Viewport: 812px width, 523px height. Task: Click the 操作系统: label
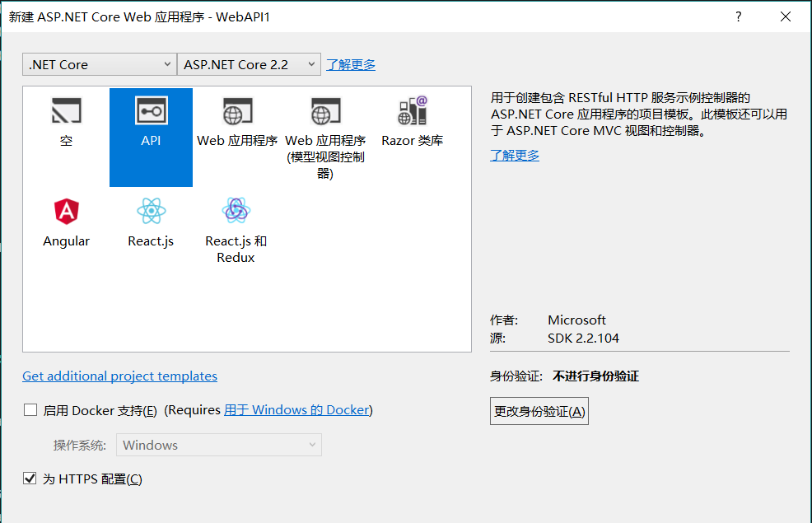80,446
